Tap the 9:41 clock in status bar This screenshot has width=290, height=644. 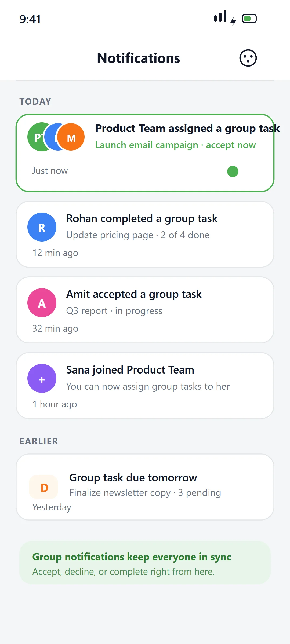coord(30,19)
